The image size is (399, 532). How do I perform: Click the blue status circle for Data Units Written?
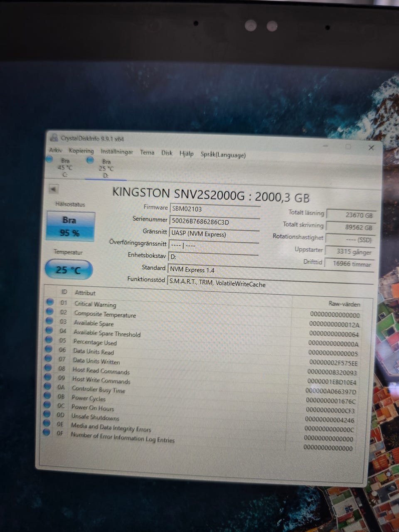49,359
